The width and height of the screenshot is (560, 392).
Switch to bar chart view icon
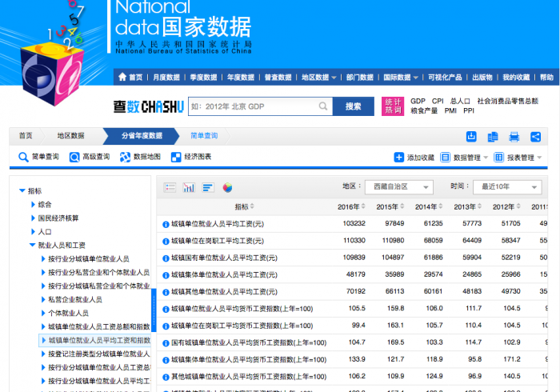[189, 187]
